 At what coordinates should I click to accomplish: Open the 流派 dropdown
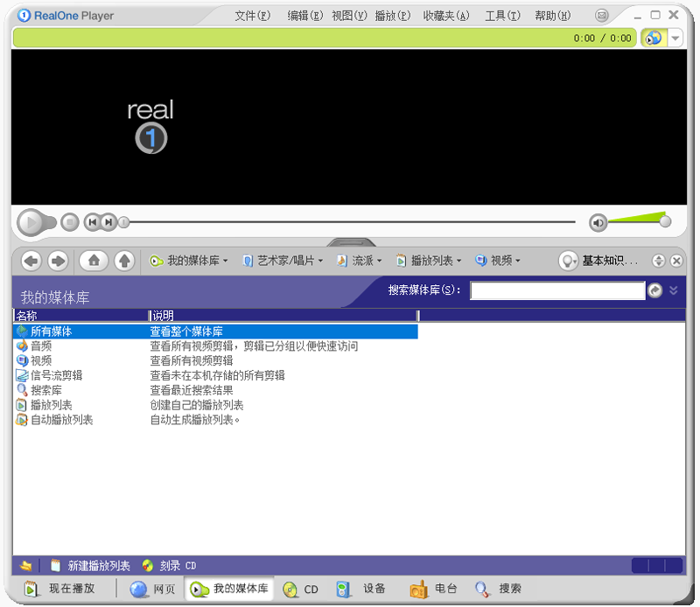(x=360, y=261)
